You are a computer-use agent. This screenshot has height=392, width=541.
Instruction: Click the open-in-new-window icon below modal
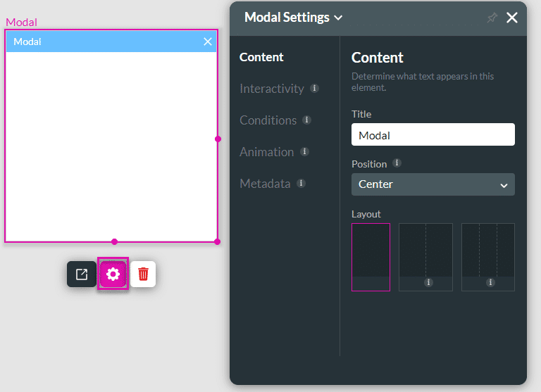point(82,274)
